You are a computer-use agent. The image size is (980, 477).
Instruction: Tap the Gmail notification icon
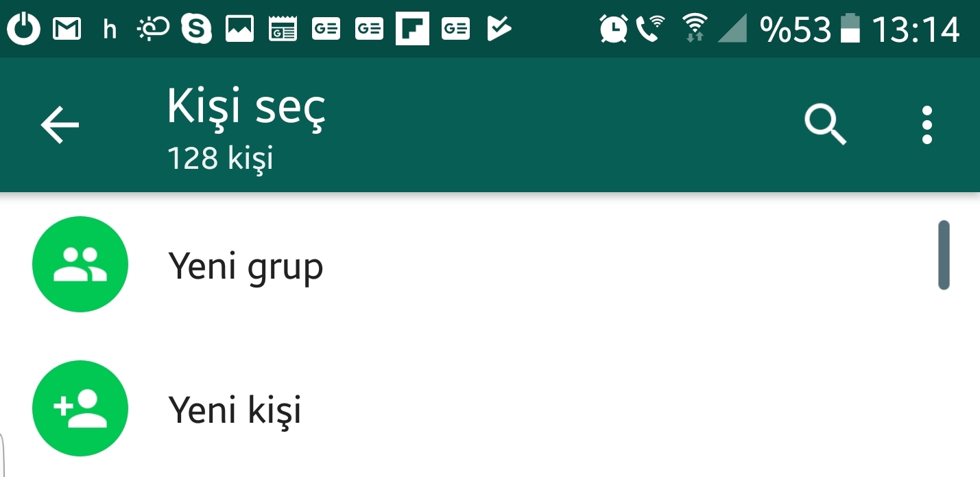[67, 29]
